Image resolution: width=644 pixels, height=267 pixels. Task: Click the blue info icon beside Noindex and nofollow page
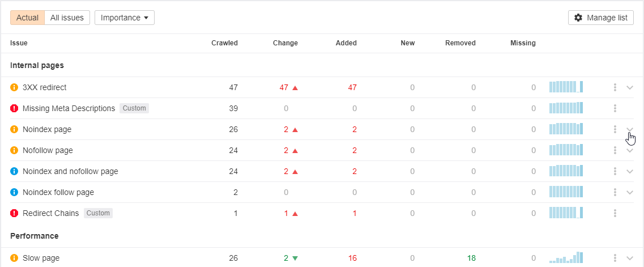(x=14, y=171)
